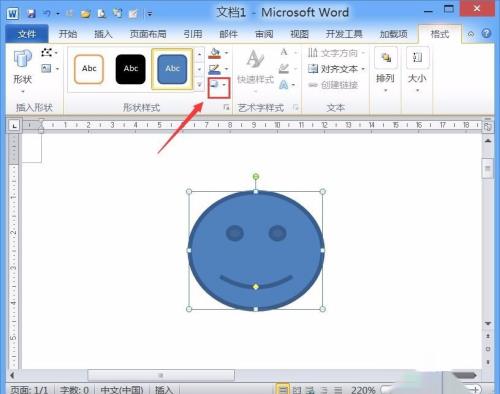Click the Text Outline icon
The height and width of the screenshot is (394, 500).
point(284,69)
